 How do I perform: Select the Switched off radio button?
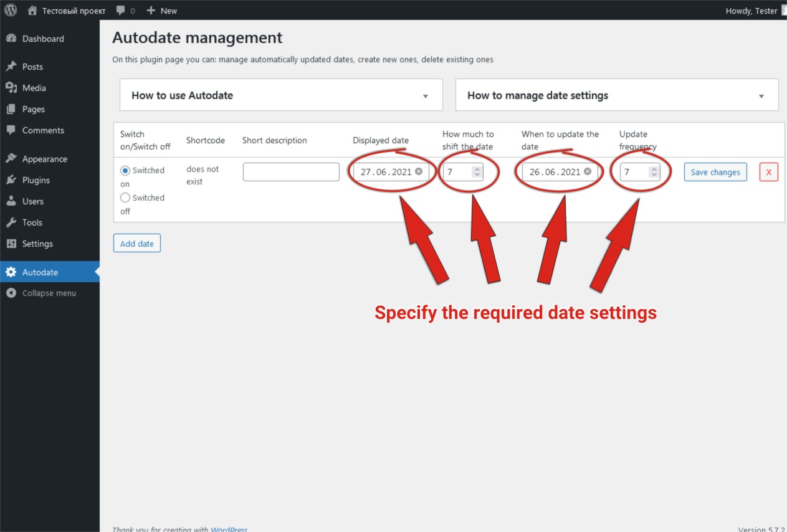125,197
